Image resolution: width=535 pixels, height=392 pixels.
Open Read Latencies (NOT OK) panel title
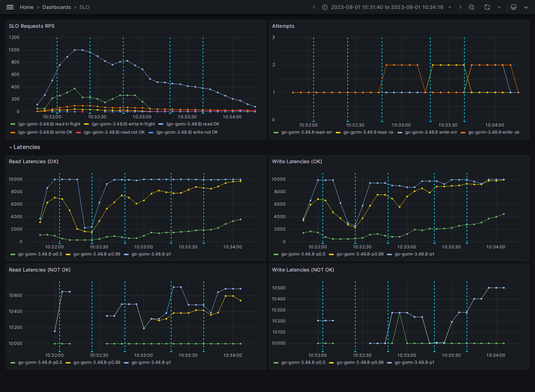(40, 270)
